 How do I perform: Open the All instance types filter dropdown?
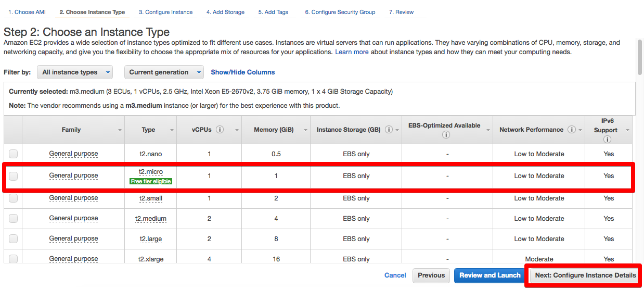(75, 72)
